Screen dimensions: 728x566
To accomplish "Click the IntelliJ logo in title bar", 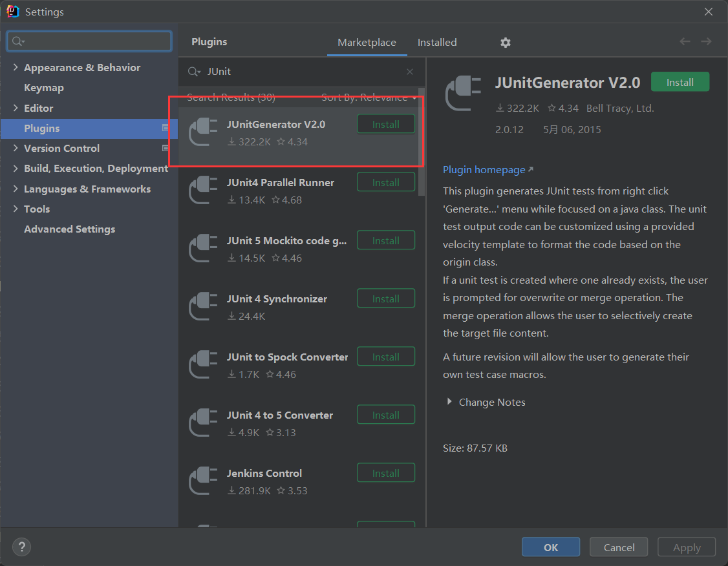I will pos(12,11).
